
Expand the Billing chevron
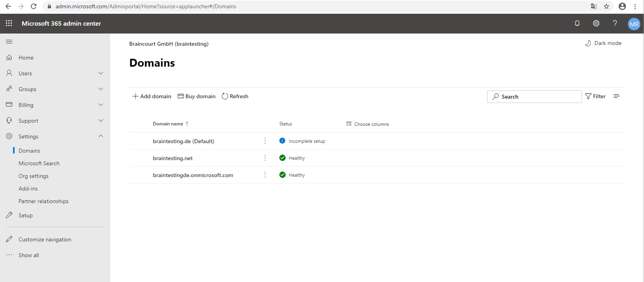tap(101, 105)
